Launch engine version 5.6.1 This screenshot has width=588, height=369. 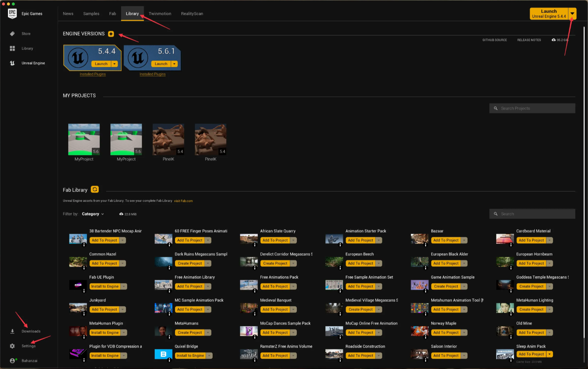coord(161,64)
